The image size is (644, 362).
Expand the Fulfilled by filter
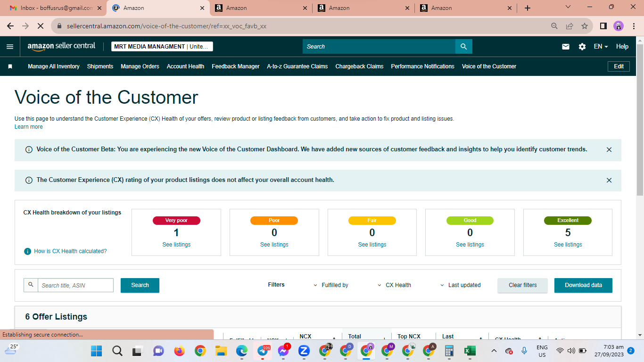[331, 285]
